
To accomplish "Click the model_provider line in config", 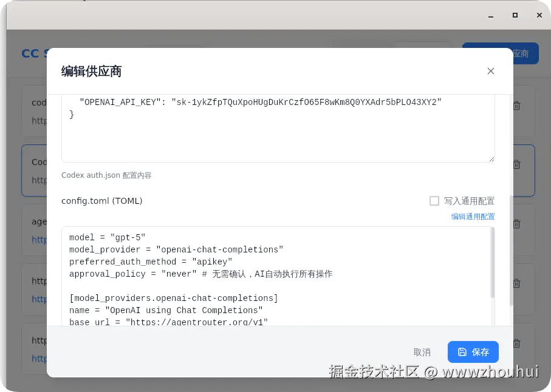I will click(x=176, y=249).
